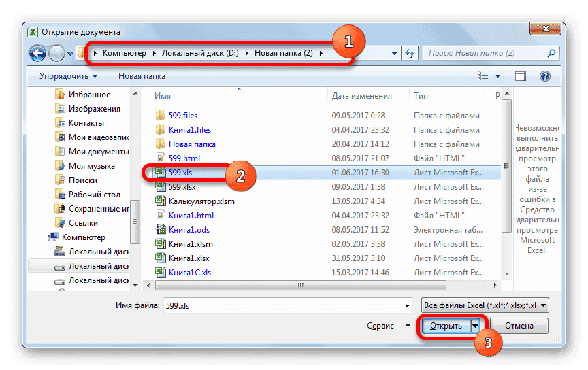Image resolution: width=588 pixels, height=370 pixels.
Task: Click the Новая папка folder icon in list
Action: 160,144
